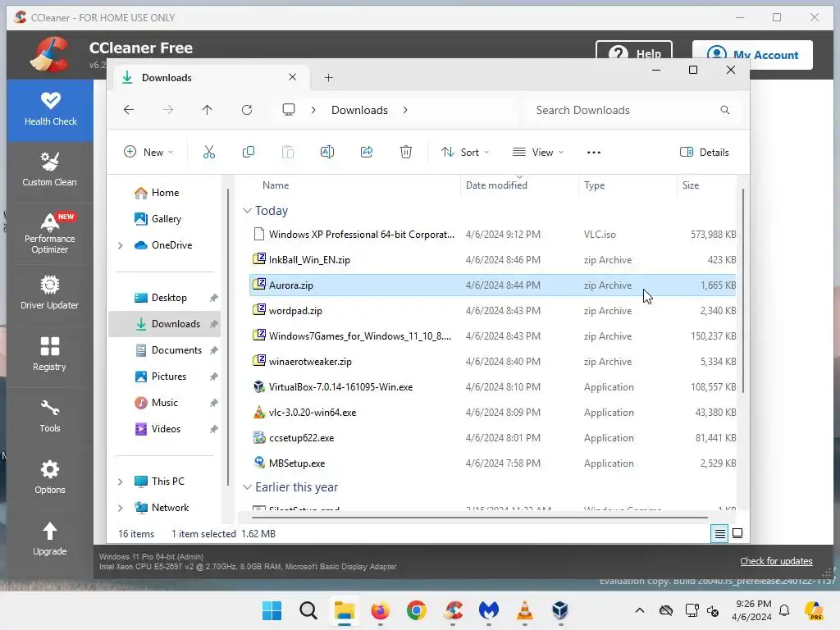Viewport: 840px width, 630px height.
Task: Open Driver Updater in CCleaner
Action: tap(50, 293)
